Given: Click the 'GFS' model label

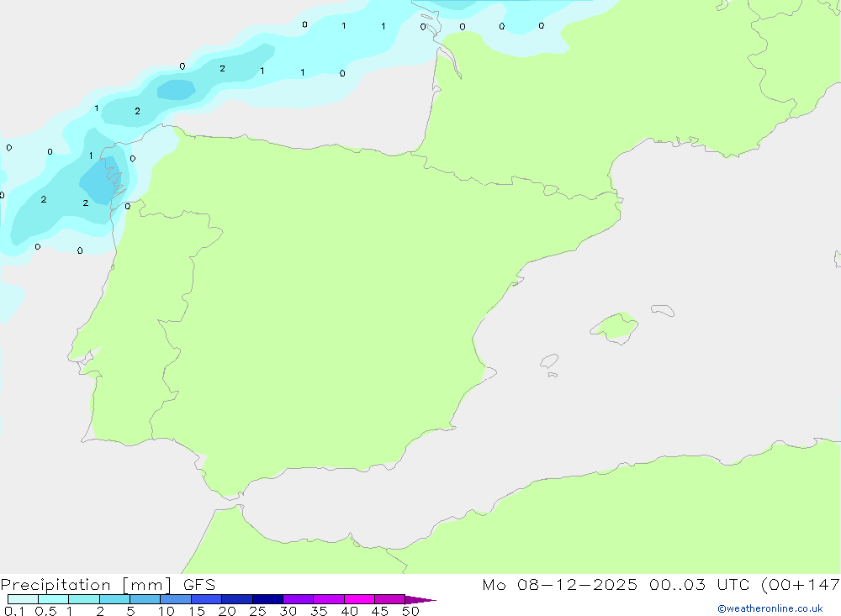Looking at the screenshot, I should (199, 584).
